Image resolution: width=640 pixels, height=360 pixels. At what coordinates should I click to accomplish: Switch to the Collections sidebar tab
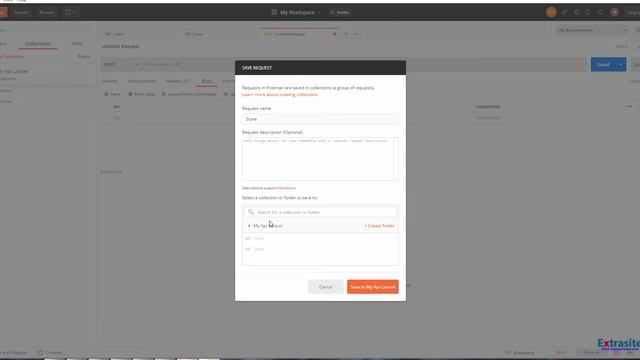[38, 44]
